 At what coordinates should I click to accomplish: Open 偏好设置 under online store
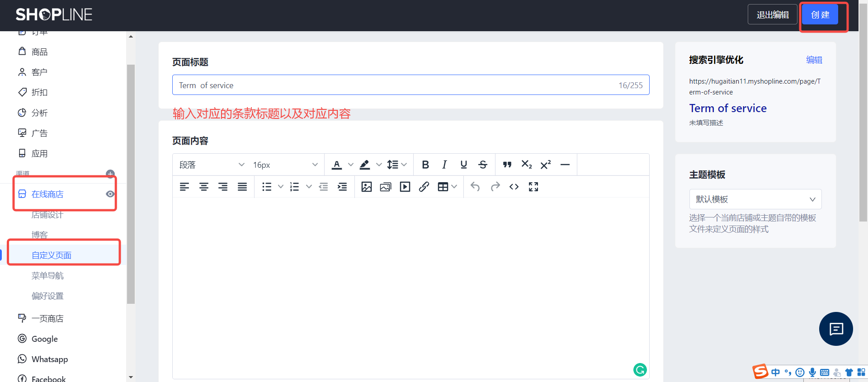[x=47, y=296]
